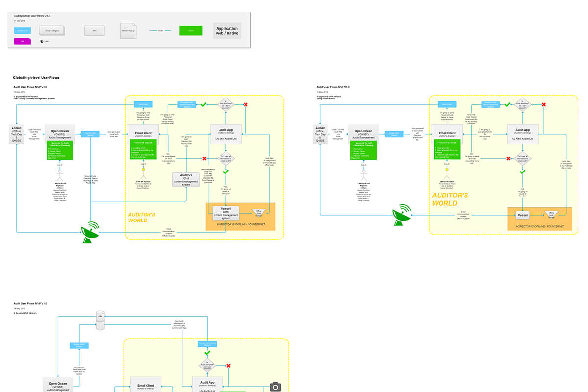Select the Vessel box in E-mail client diagram
The height and width of the screenshot is (392, 588).
pyautogui.click(x=523, y=215)
